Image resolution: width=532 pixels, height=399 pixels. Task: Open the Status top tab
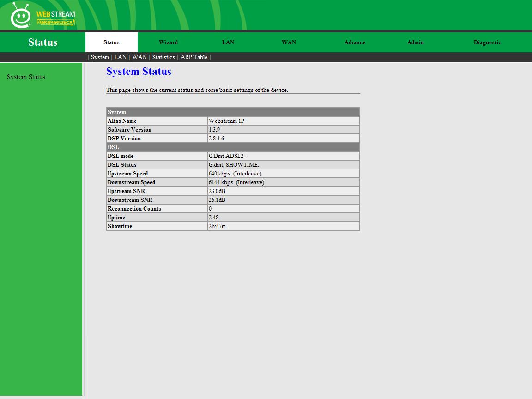(x=111, y=42)
